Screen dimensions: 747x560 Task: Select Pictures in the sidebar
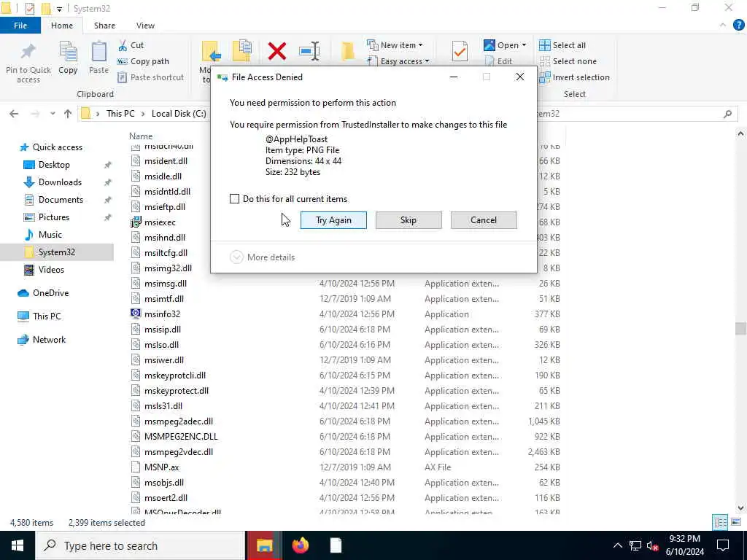pos(53,217)
